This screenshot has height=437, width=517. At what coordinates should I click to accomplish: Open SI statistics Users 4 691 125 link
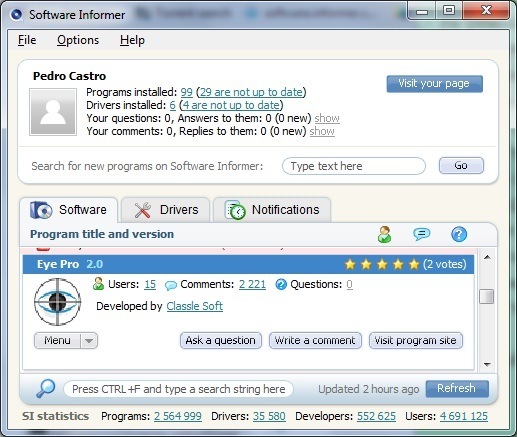click(x=464, y=416)
